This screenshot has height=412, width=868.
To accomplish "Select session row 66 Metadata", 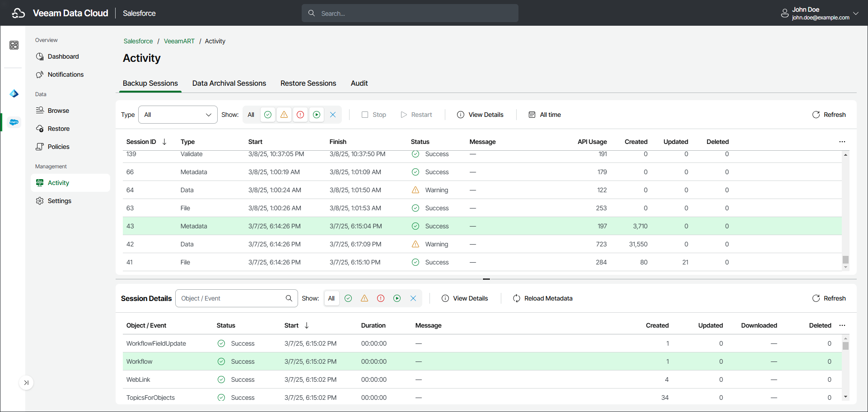I will 482,172.
